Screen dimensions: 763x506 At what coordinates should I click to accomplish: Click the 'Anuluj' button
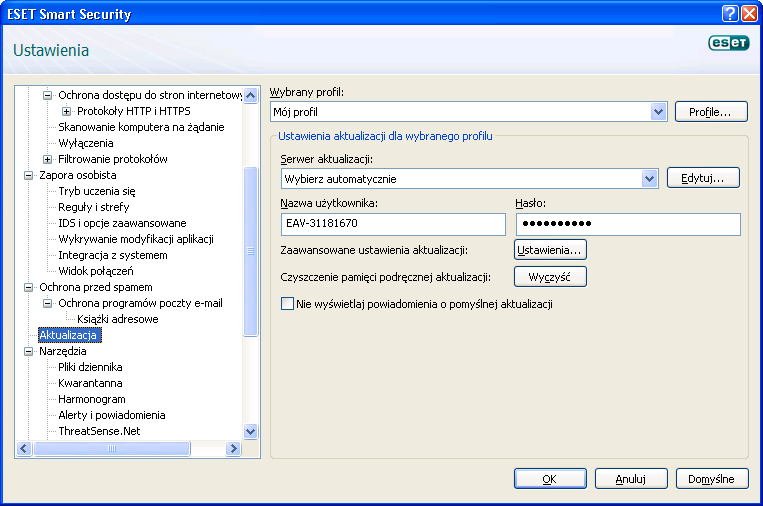pos(631,479)
